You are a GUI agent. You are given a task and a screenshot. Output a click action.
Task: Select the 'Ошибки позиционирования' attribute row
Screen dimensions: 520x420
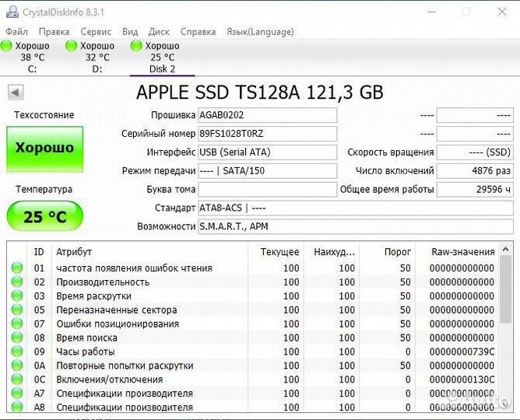click(x=253, y=324)
